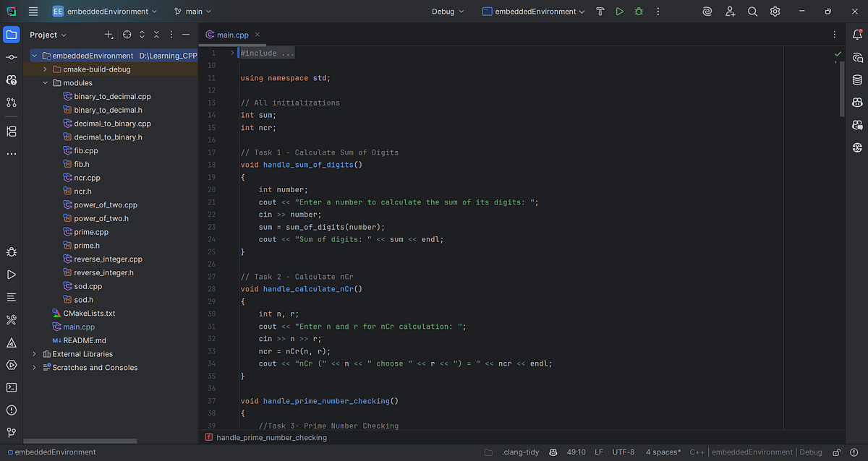Open more run actions next to debug
Screen dimensions: 868x461
click(658, 12)
